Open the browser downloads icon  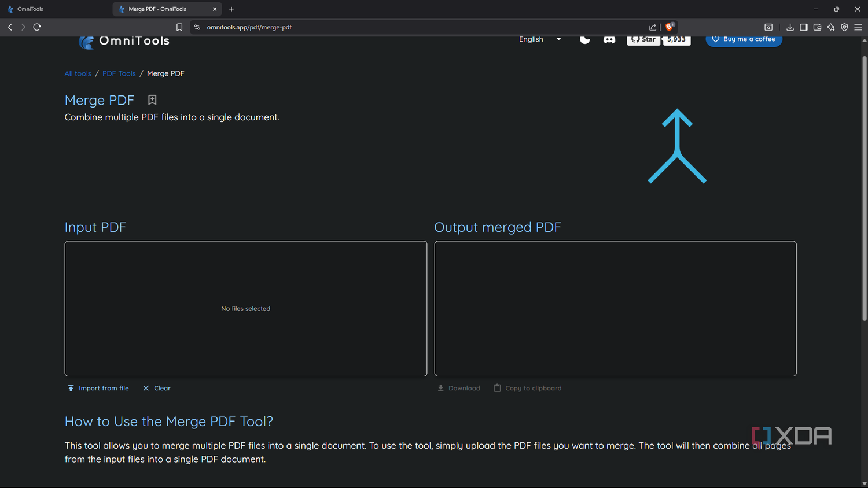[x=790, y=27]
